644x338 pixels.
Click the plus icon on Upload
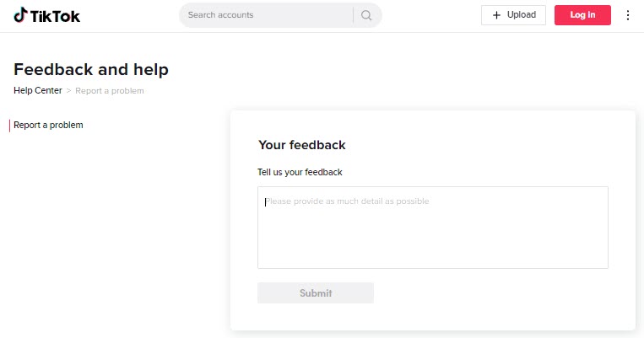click(496, 15)
